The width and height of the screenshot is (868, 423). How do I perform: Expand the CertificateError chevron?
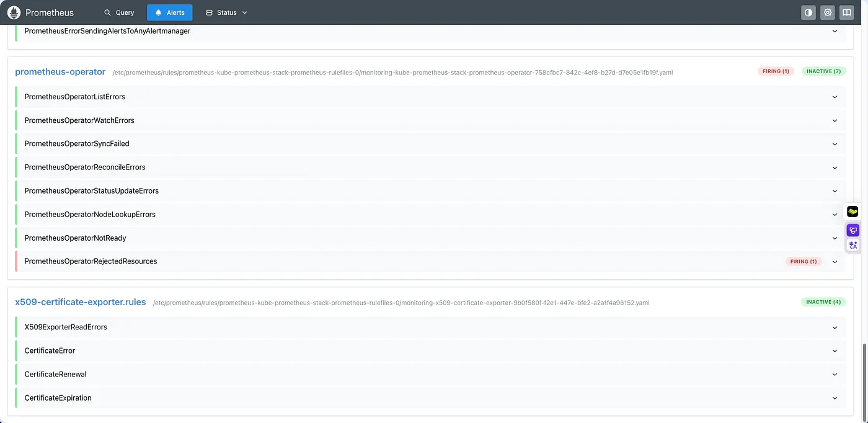click(x=835, y=351)
